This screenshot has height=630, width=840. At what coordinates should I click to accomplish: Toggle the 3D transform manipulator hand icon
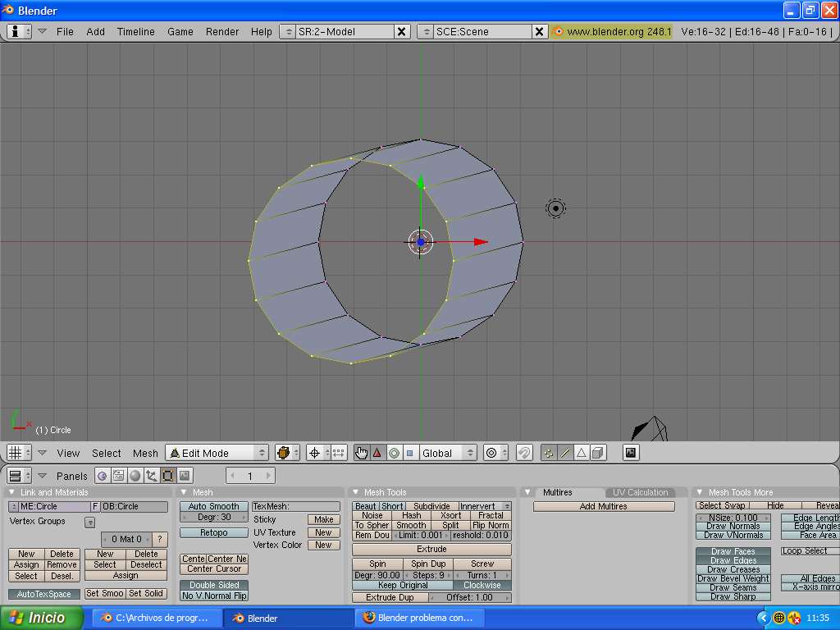point(362,453)
